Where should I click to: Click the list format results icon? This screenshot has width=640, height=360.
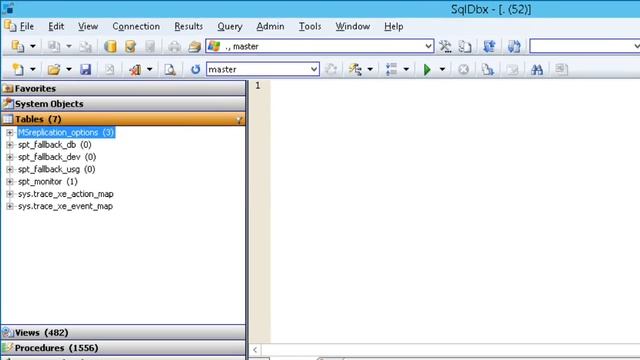(391, 69)
